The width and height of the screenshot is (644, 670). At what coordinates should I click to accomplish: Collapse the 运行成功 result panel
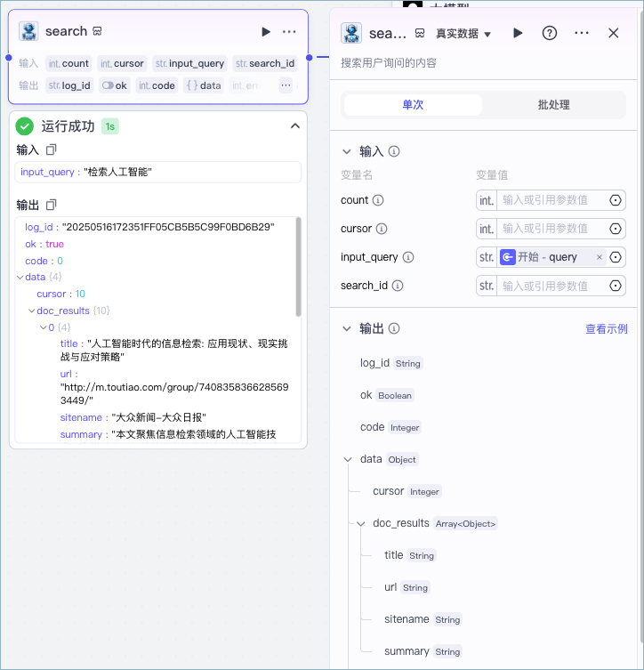pos(295,126)
